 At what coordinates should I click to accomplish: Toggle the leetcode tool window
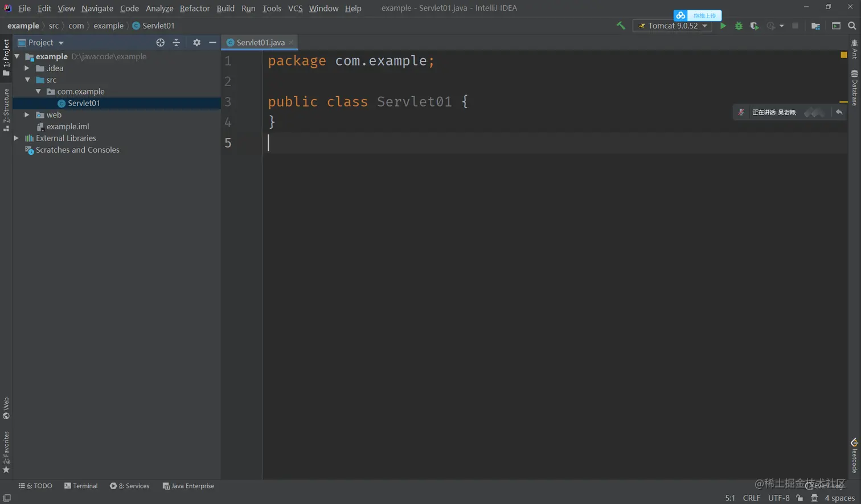tap(854, 456)
